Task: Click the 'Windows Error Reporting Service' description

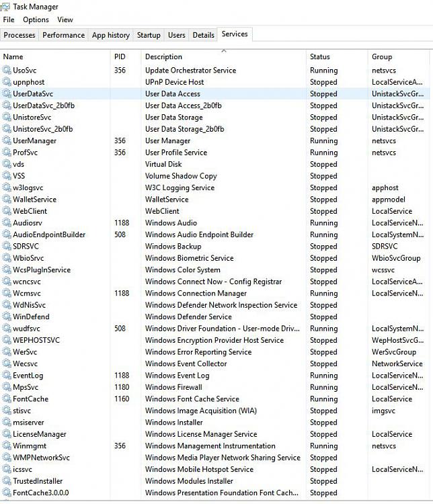Action: [198, 351]
